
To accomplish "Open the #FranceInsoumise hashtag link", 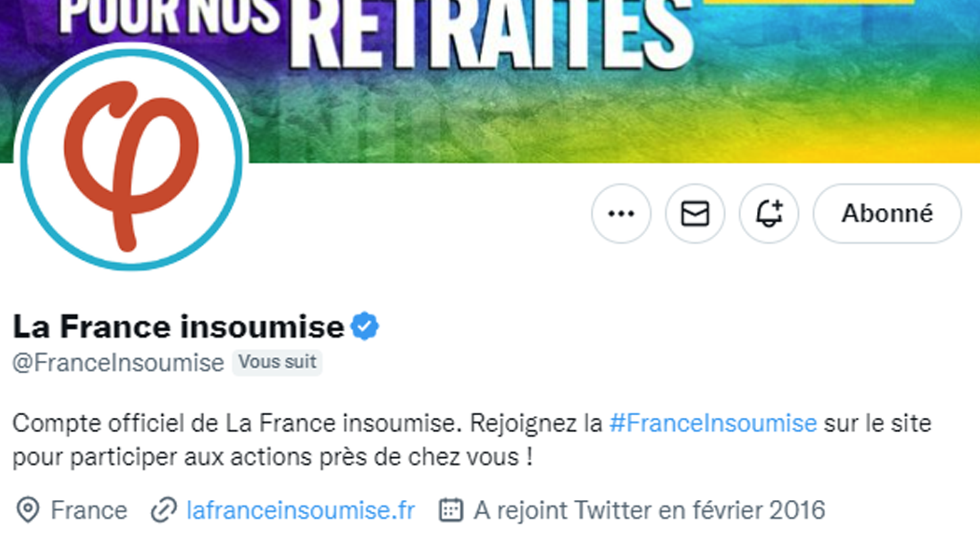I will tap(713, 423).
